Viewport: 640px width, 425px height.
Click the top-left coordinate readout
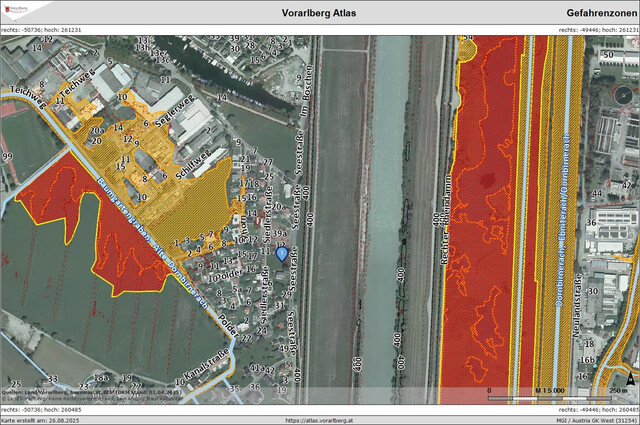[40, 31]
